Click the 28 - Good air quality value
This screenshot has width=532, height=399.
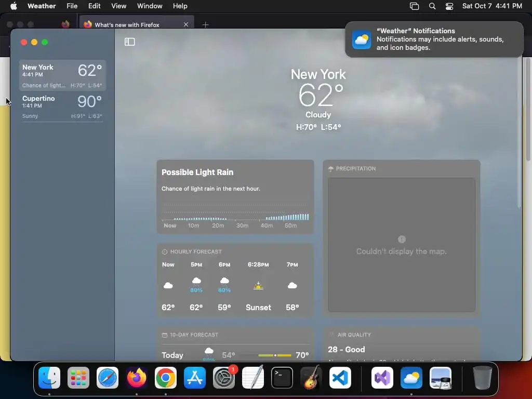[347, 350]
